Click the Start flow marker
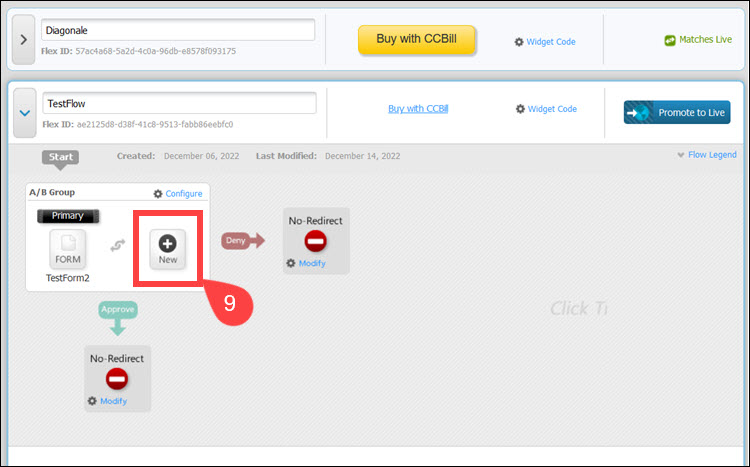This screenshot has height=467, width=750. pyautogui.click(x=61, y=159)
